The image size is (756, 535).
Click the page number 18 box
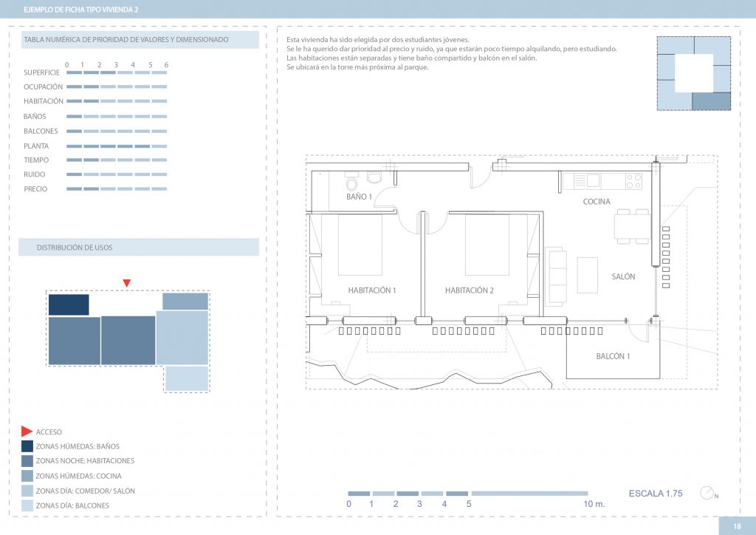[x=736, y=526]
